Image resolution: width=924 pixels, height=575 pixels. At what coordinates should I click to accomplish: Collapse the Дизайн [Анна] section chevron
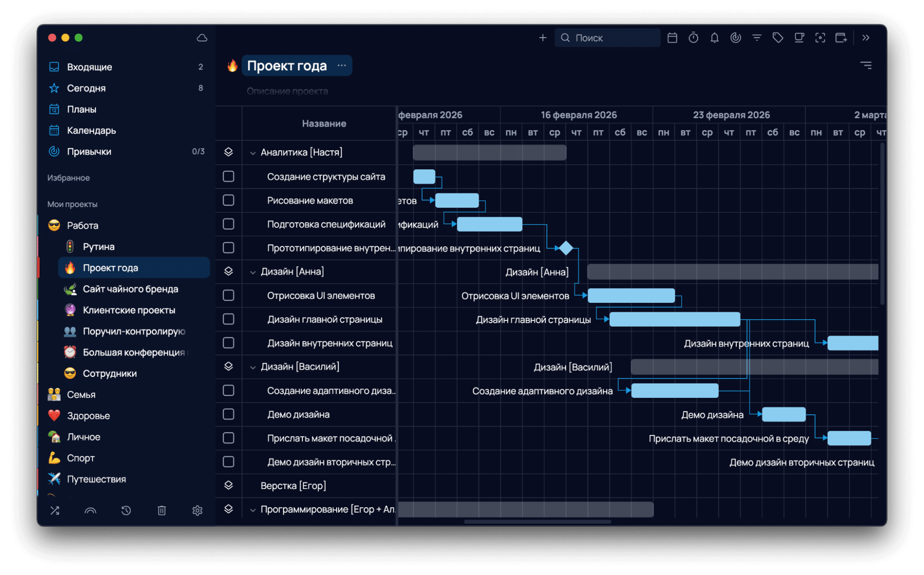coord(253,272)
